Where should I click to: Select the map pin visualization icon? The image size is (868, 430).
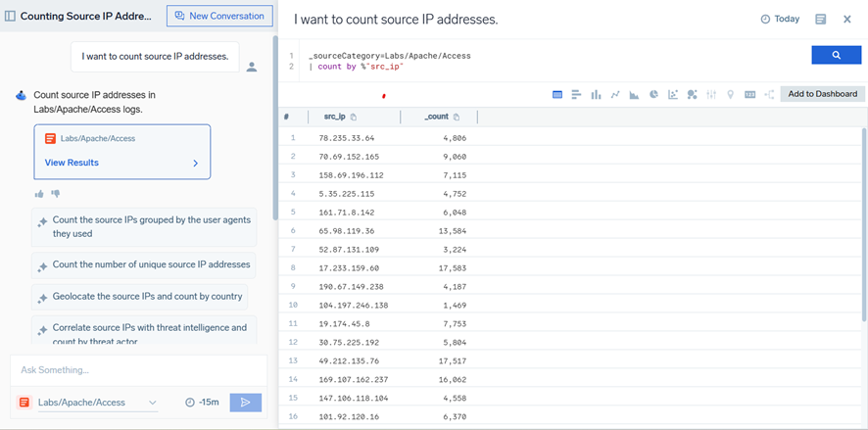(730, 95)
